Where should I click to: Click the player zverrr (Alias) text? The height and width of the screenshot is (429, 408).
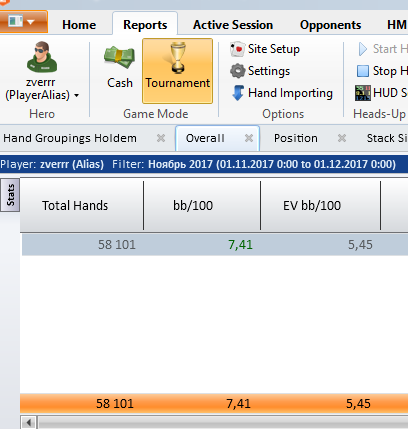click(72, 164)
